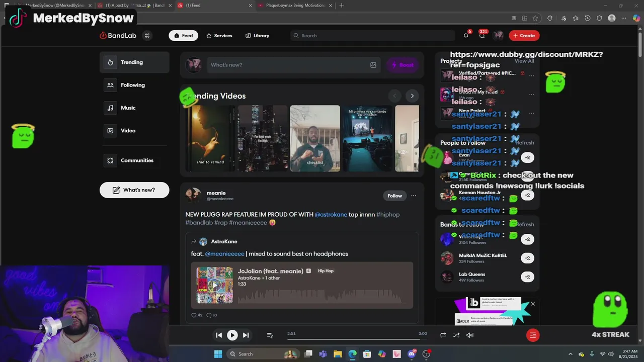Open #hiphop hashtag link

click(x=388, y=215)
